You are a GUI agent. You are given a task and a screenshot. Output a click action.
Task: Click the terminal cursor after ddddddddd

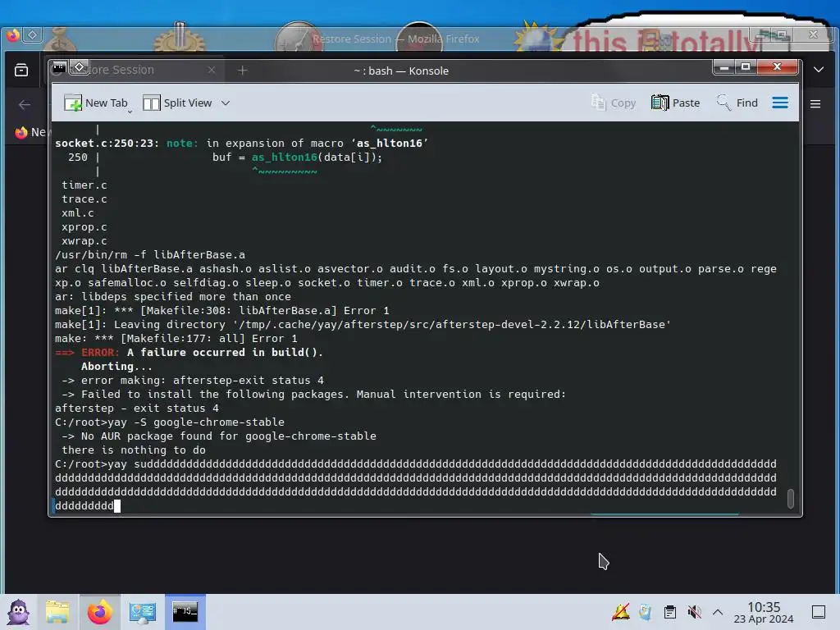point(117,505)
